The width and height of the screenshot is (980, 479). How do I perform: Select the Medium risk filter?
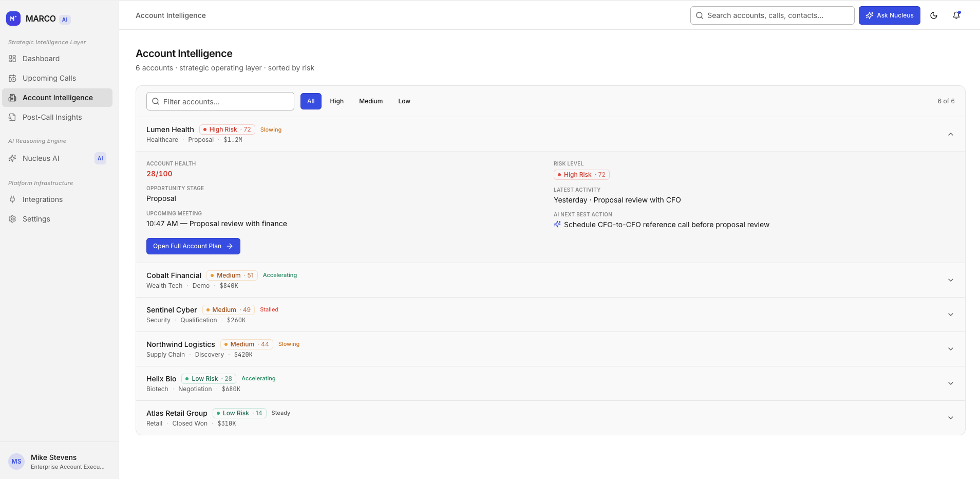[x=371, y=101]
